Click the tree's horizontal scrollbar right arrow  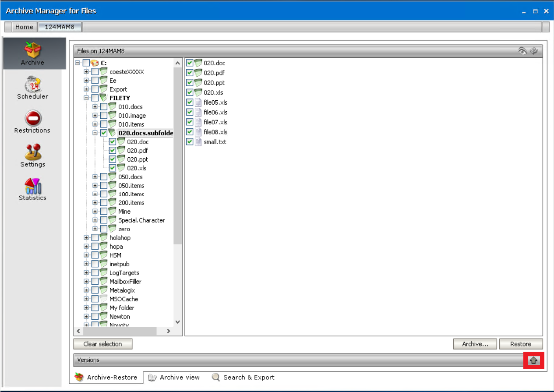(x=168, y=331)
